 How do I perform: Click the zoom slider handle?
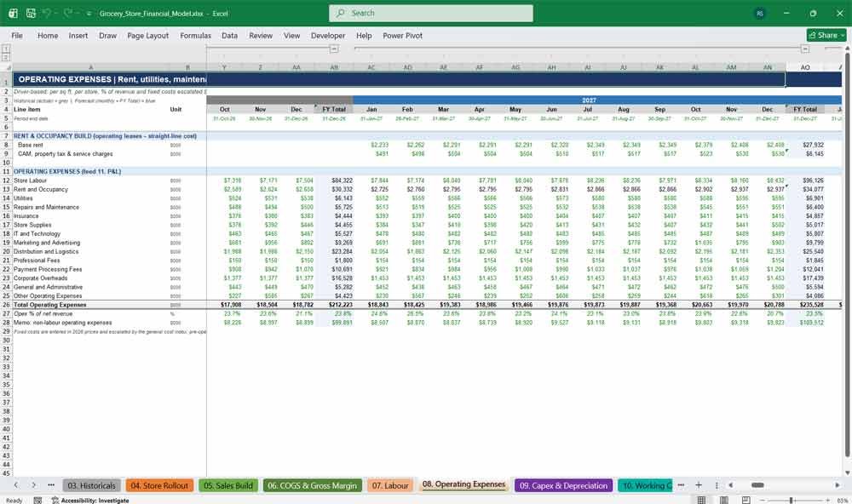(x=792, y=501)
